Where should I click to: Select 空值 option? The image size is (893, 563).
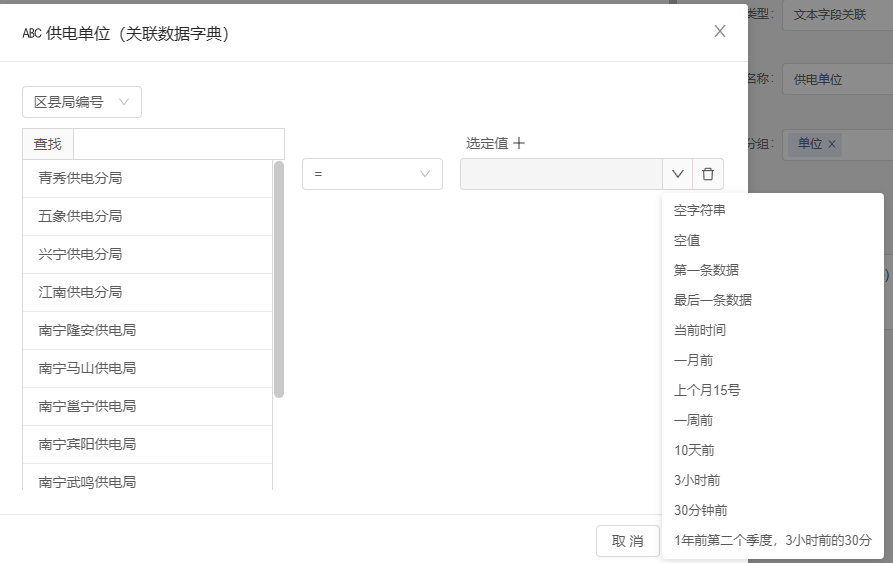pos(687,240)
